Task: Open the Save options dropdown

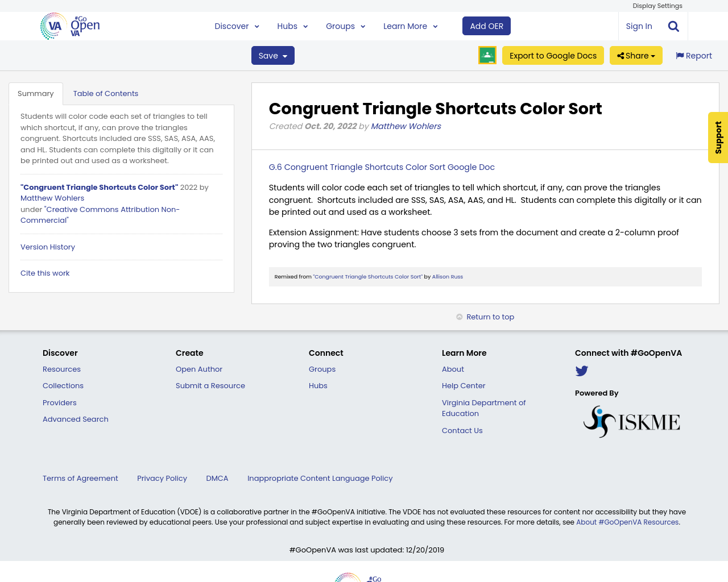Action: click(x=272, y=55)
